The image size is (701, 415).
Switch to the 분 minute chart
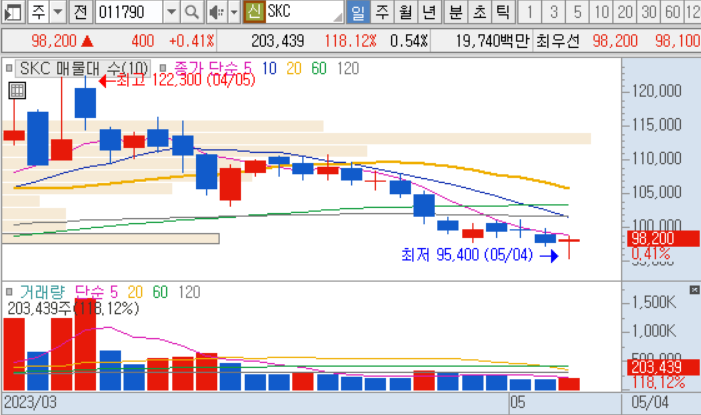tap(456, 12)
